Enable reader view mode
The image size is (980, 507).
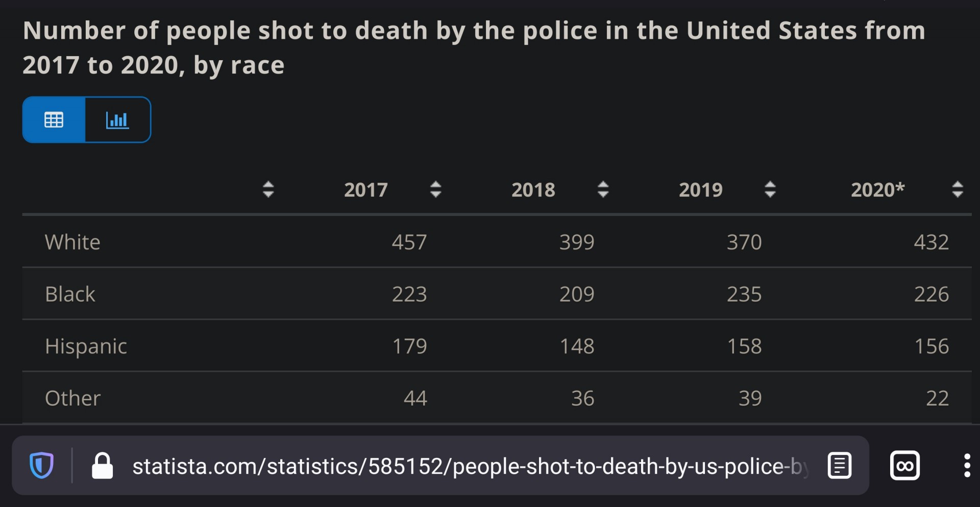pos(840,465)
